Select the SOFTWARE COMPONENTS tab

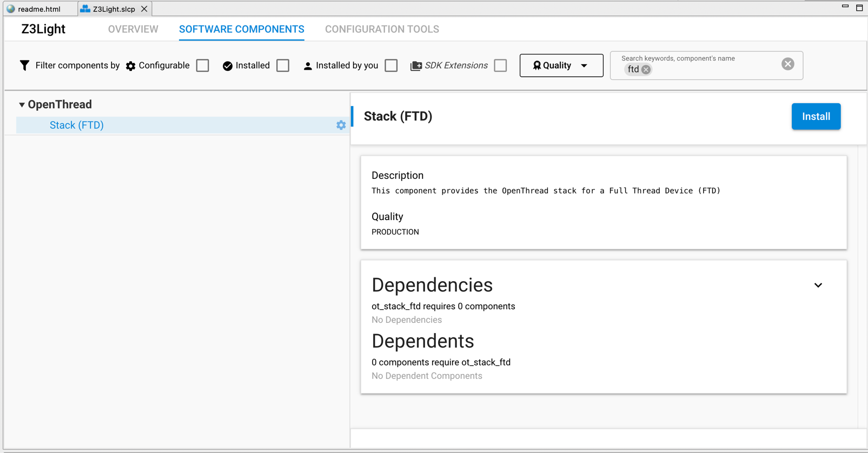coord(242,29)
